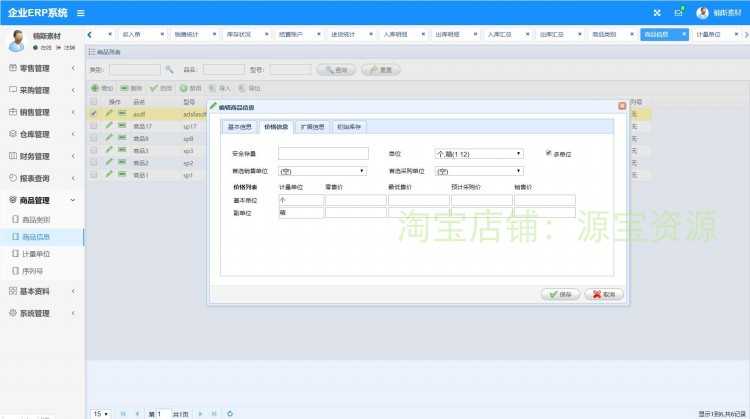Screen dimensions: 750x419
Task: Click the green delete icon in the asdf row
Action: point(122,113)
